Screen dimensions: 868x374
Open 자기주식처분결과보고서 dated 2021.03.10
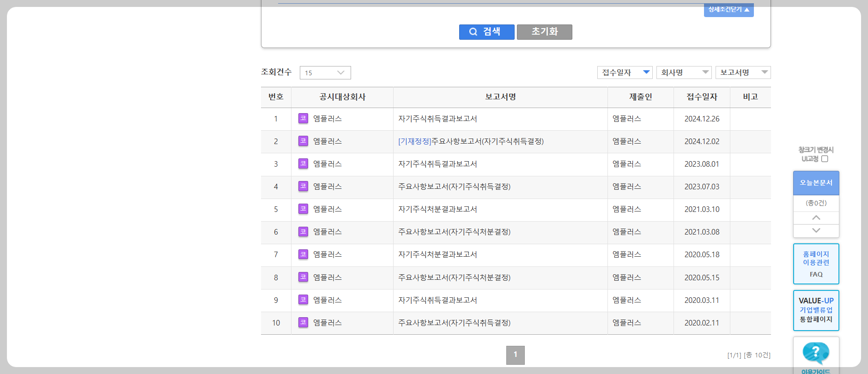point(437,209)
